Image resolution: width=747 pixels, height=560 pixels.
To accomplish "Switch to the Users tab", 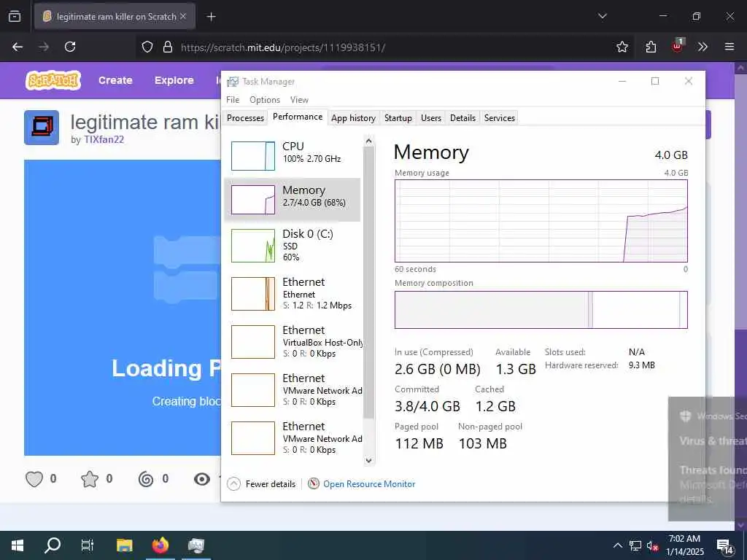I will [x=430, y=118].
